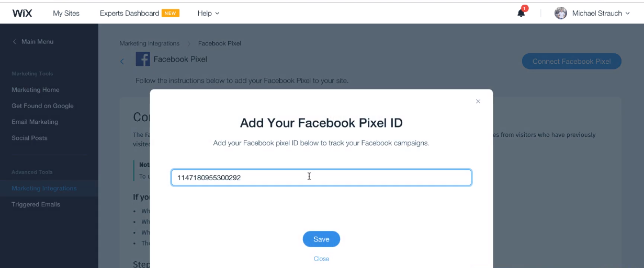Open Get Found on Google
Screen dimensions: 644x268
[x=42, y=106]
